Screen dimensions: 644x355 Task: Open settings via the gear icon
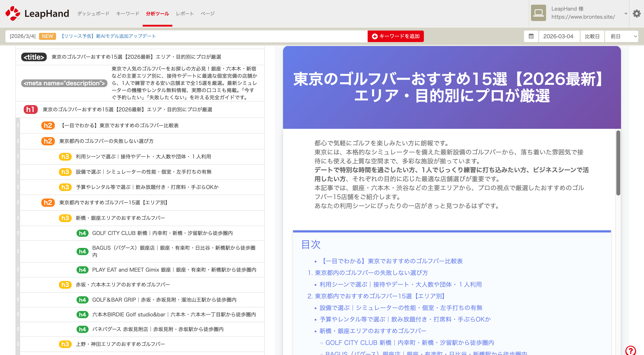(636, 13)
